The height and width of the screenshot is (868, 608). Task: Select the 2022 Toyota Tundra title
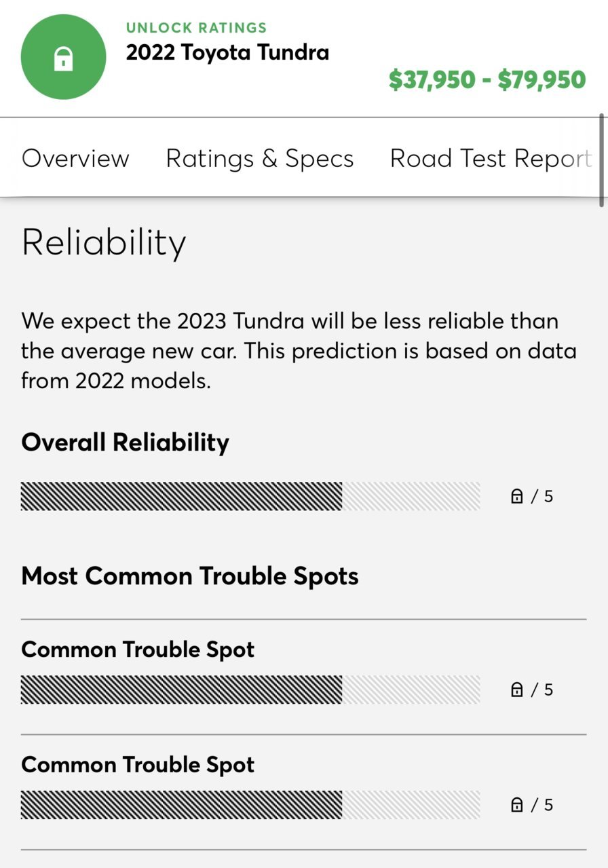coord(227,52)
